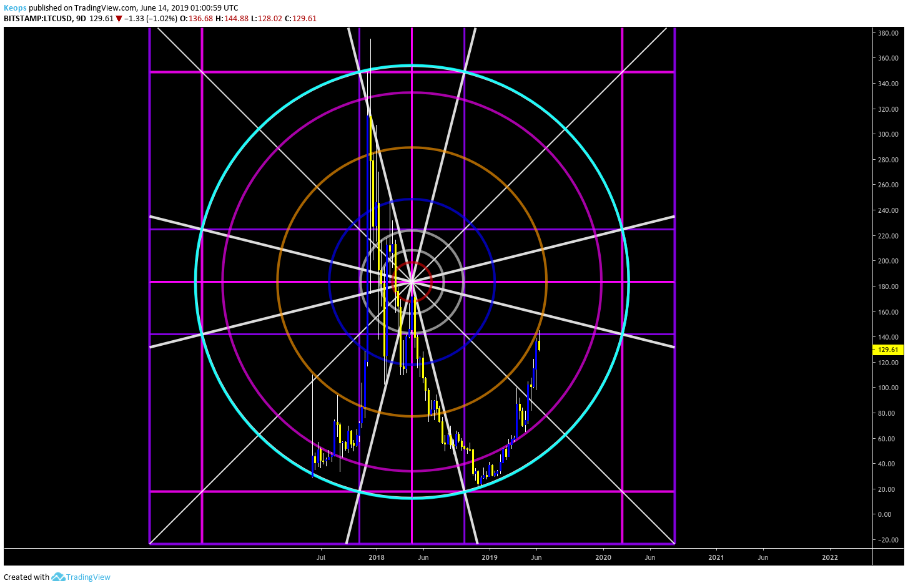Click the Jun label before 2019
Viewport: 908px width, 588px height.
(423, 557)
